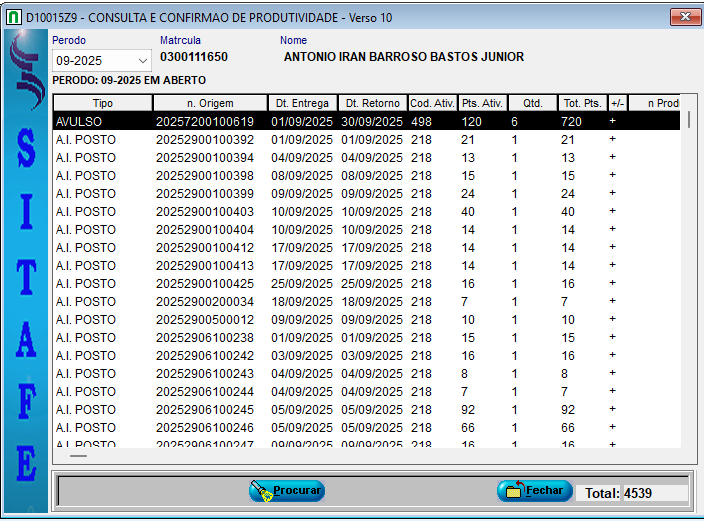This screenshot has width=704, height=523.
Task: Close the window with the red X button
Action: 684,17
